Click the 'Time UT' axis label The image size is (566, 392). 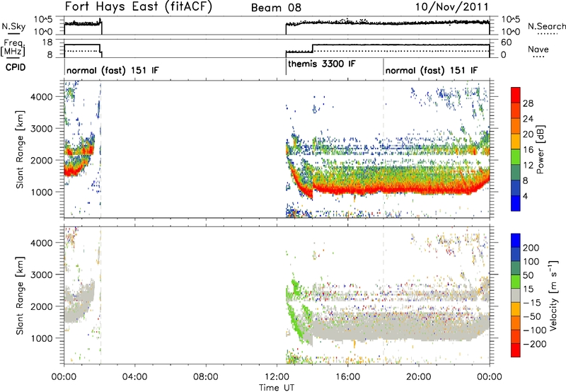277,388
